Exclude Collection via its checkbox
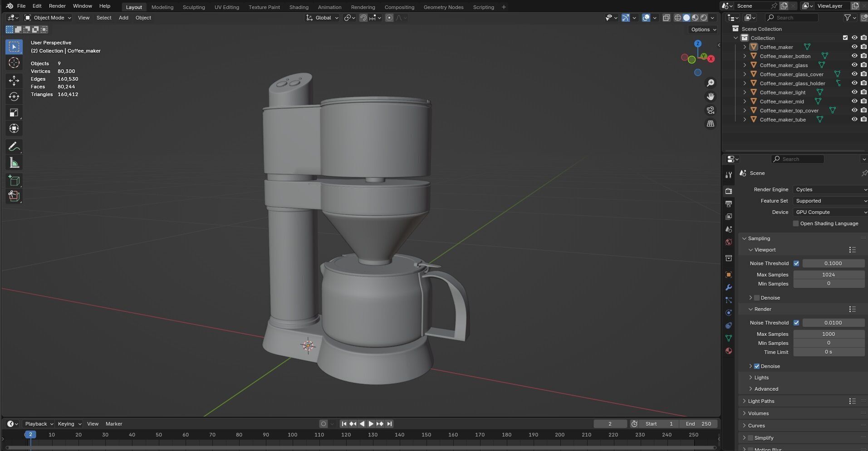The width and height of the screenshot is (868, 451). [845, 38]
